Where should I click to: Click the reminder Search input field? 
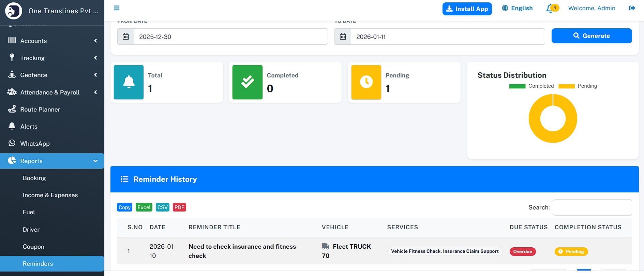[592, 207]
